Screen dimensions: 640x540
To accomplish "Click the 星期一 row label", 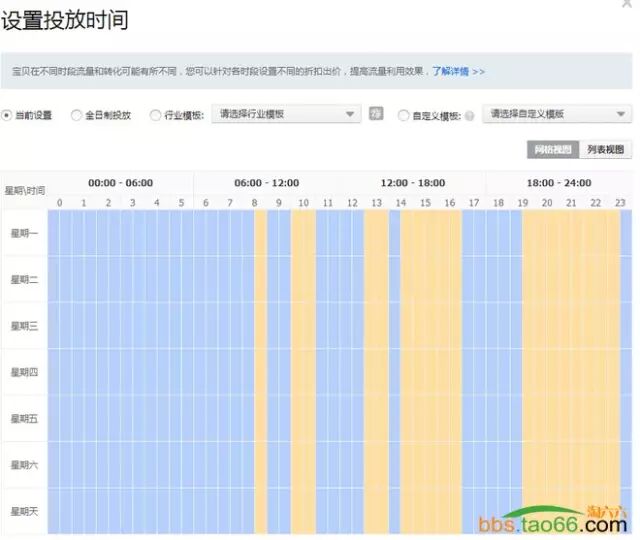I will tap(24, 233).
